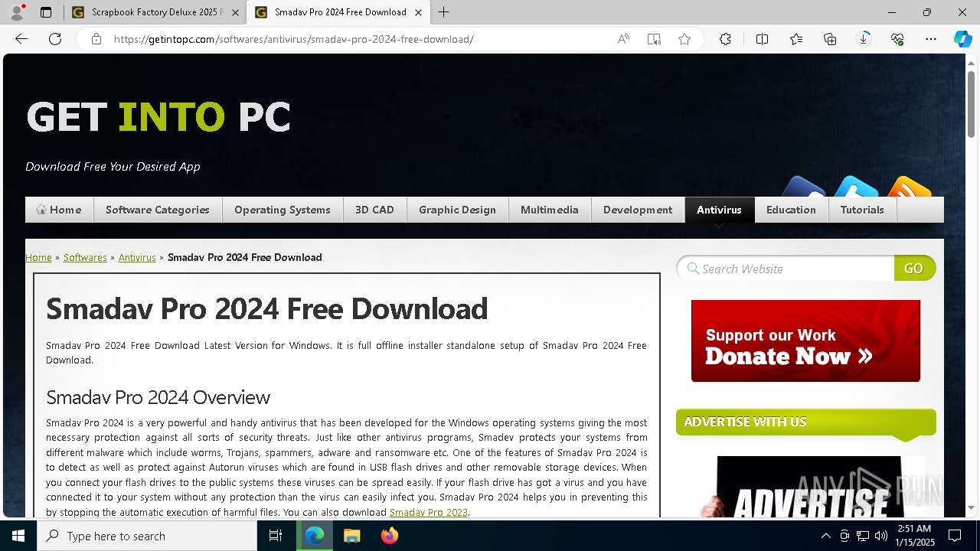Click the taskbar search box

147,536
